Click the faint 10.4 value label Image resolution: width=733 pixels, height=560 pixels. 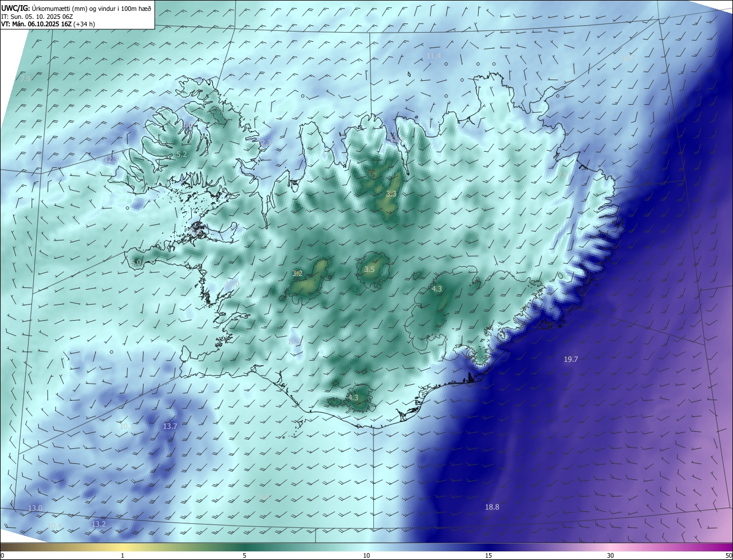click(x=54, y=526)
